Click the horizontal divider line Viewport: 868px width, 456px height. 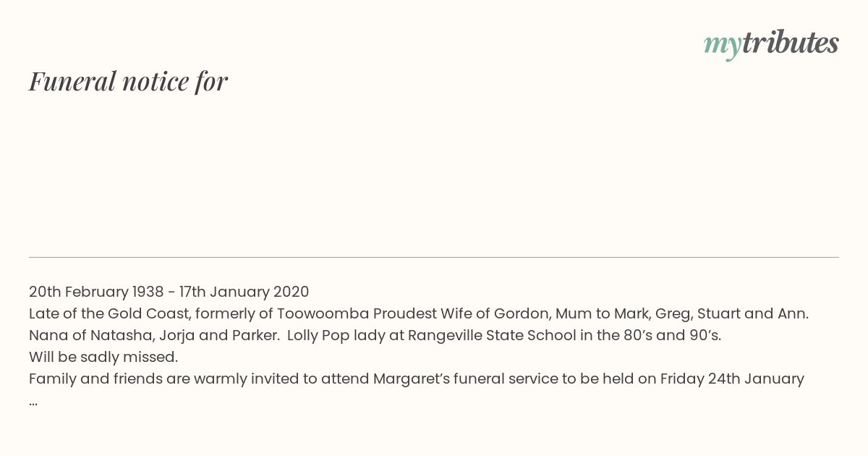click(x=434, y=257)
